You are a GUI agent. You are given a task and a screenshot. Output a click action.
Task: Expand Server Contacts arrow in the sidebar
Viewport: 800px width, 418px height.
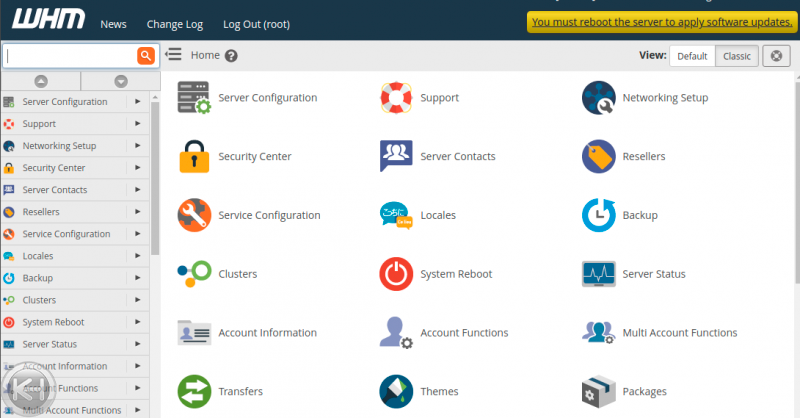(x=138, y=189)
